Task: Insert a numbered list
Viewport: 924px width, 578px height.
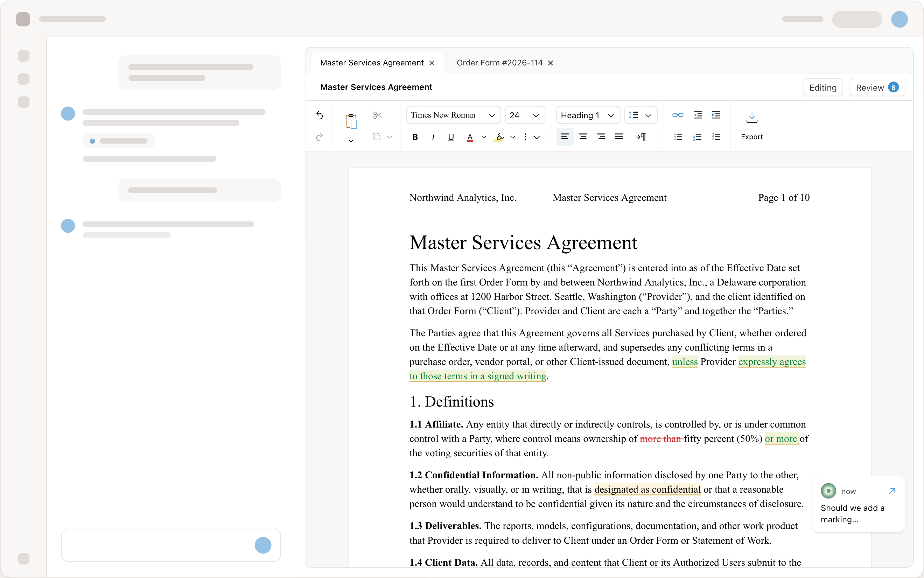Action: click(x=697, y=137)
